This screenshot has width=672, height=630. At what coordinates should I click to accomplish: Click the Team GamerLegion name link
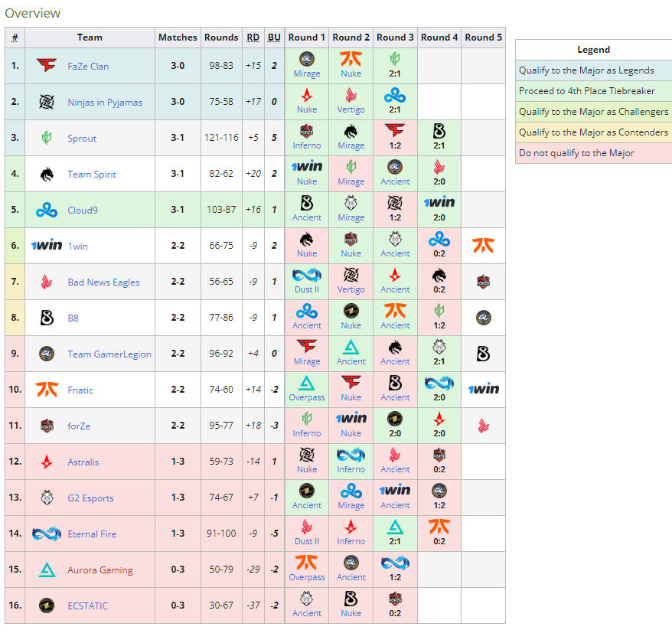pyautogui.click(x=109, y=354)
